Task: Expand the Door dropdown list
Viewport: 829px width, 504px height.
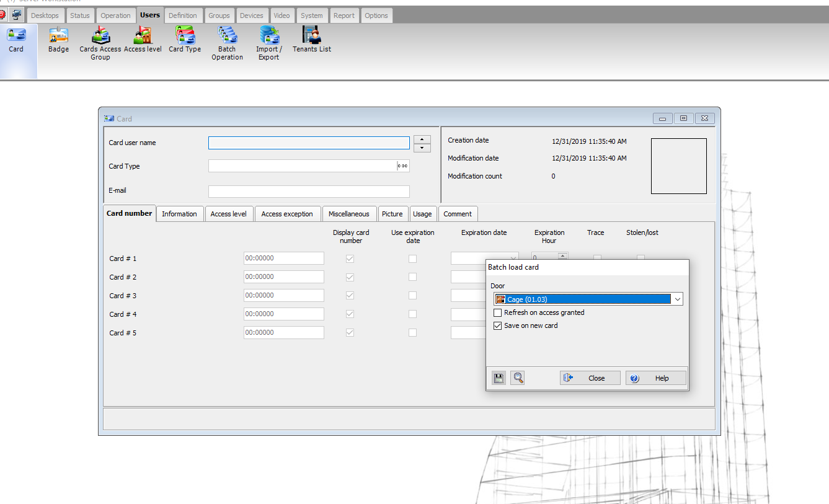Action: point(677,299)
